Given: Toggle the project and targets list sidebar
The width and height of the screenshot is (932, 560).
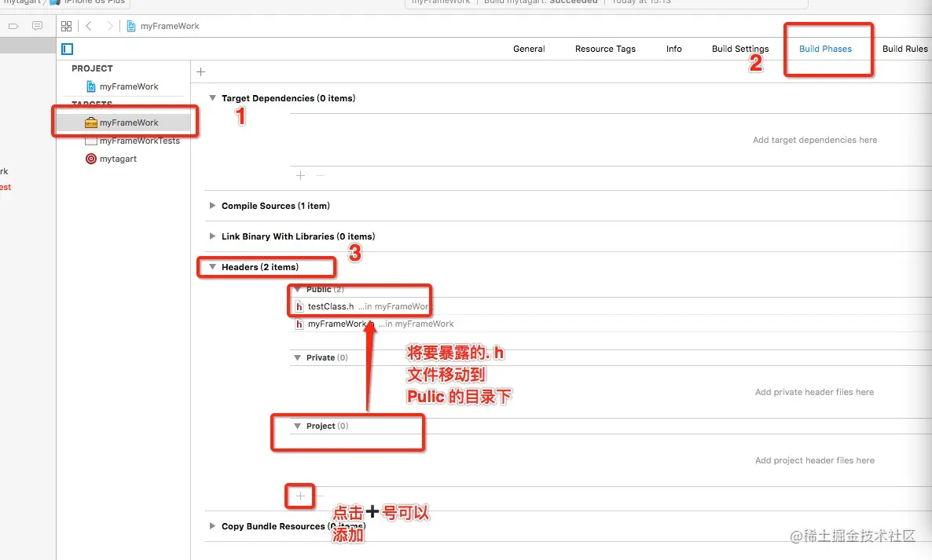Looking at the screenshot, I should click(x=67, y=49).
